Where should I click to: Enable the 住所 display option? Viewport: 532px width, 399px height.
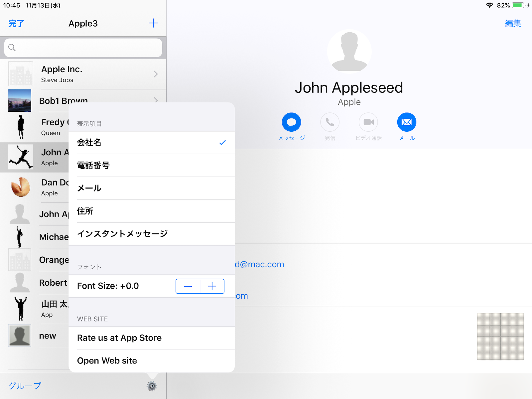point(152,211)
